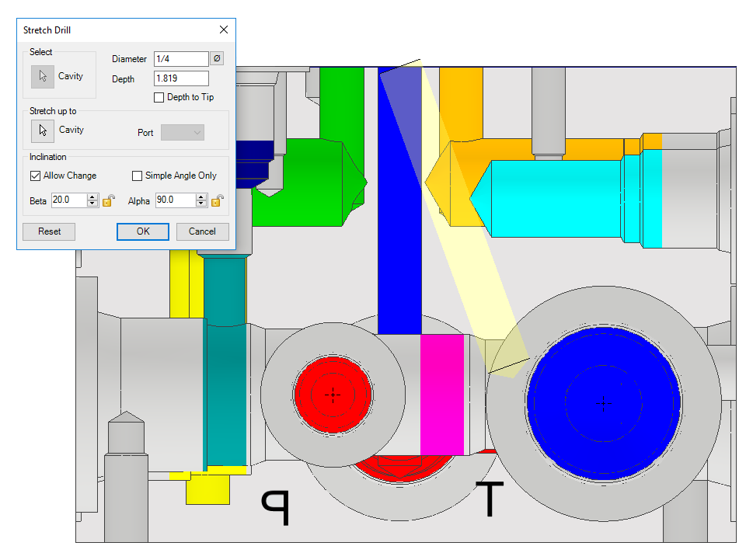Viewport: 753px width, 560px height.
Task: Cancel the Stretch Drill dialog
Action: pos(202,231)
